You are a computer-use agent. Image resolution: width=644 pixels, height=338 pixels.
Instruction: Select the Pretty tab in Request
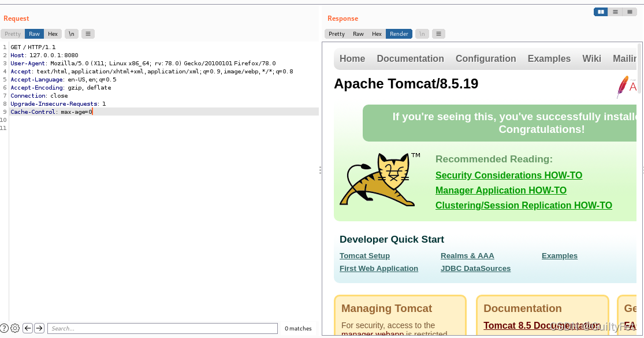(13, 34)
